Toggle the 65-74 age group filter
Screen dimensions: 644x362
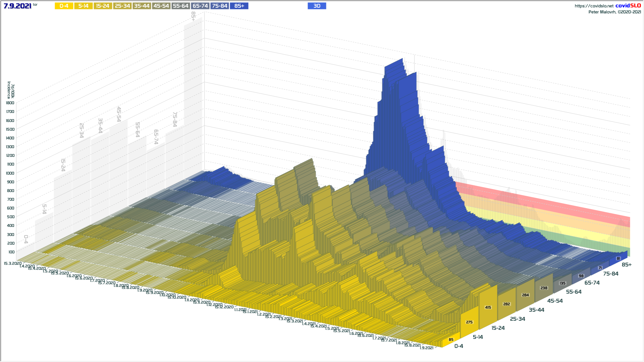pyautogui.click(x=200, y=6)
